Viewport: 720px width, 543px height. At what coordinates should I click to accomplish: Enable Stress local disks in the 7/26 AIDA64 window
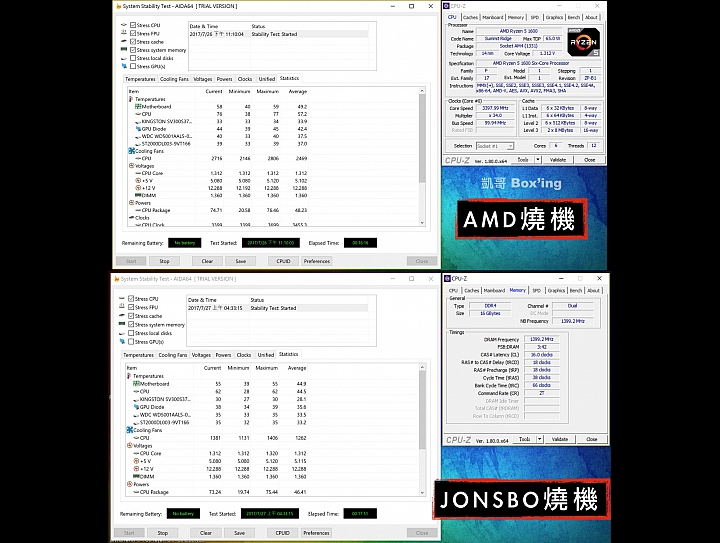tap(133, 58)
